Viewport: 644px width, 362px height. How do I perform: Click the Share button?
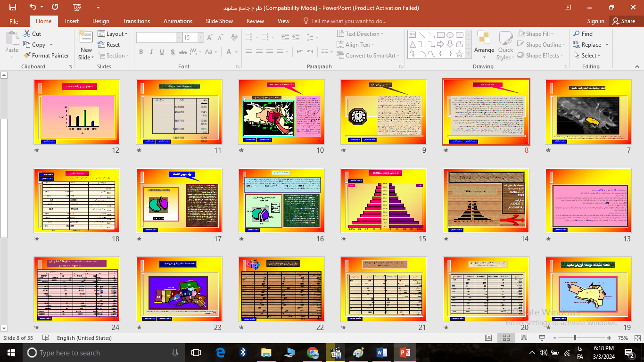pyautogui.click(x=623, y=21)
